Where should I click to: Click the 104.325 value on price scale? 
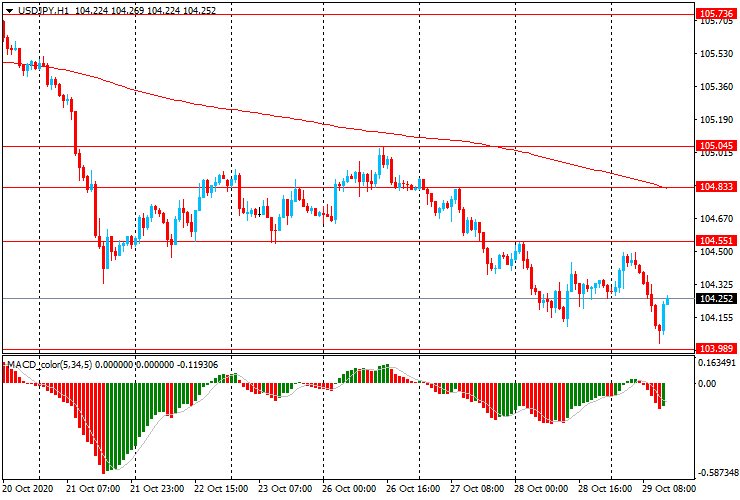716,285
